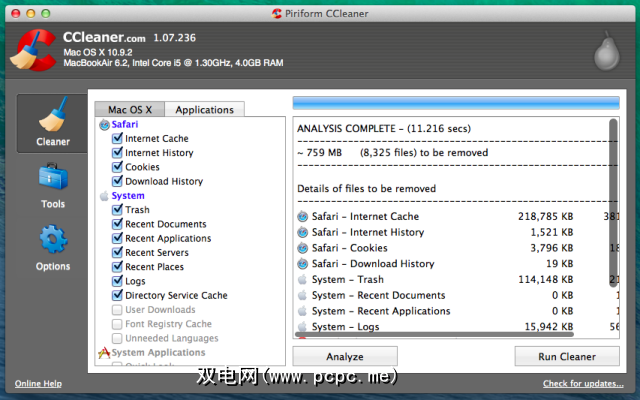Enable the Unneeded Languages checkbox
The image size is (640, 400).
pos(117,338)
